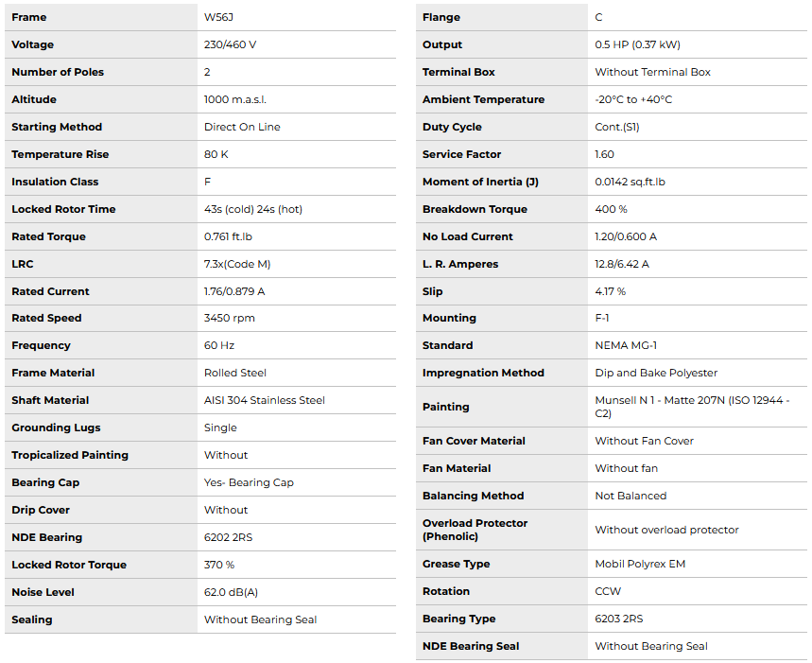
Task: Select the Shaft Material value AISI 304
Action: coord(264,400)
